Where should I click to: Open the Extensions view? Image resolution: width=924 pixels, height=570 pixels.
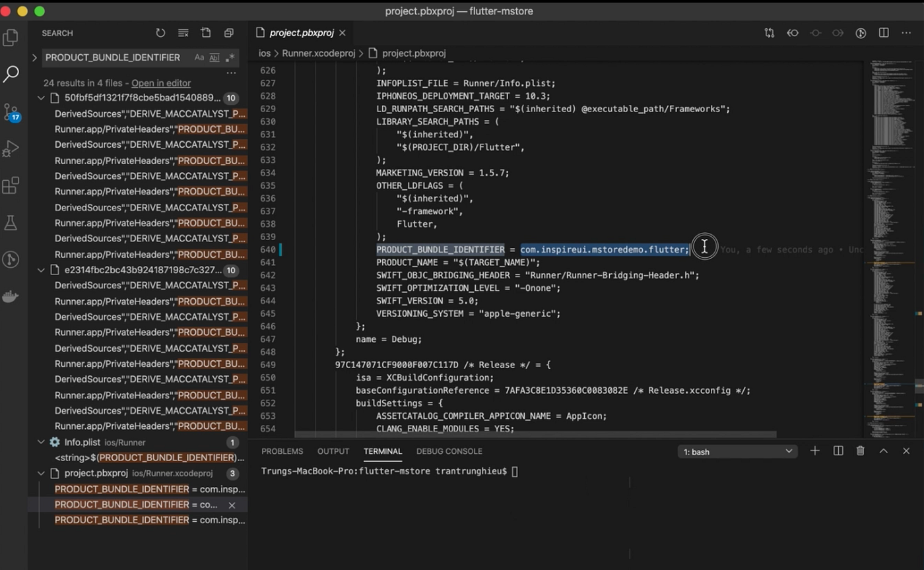click(11, 186)
